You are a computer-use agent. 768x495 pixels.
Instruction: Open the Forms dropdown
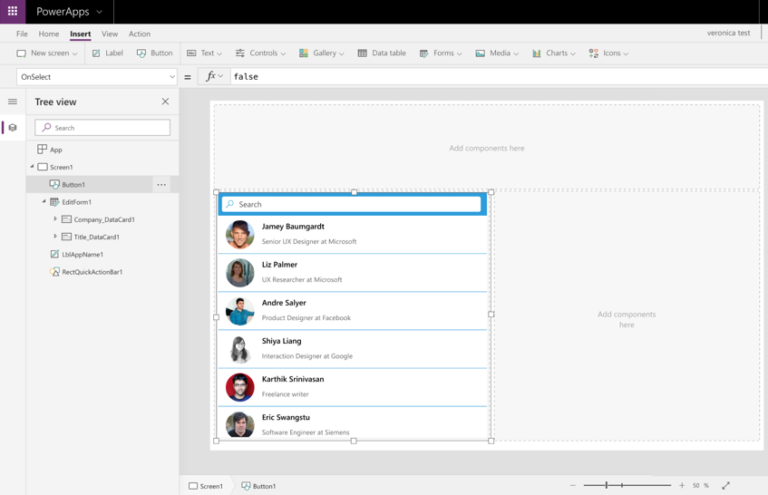[x=441, y=53]
